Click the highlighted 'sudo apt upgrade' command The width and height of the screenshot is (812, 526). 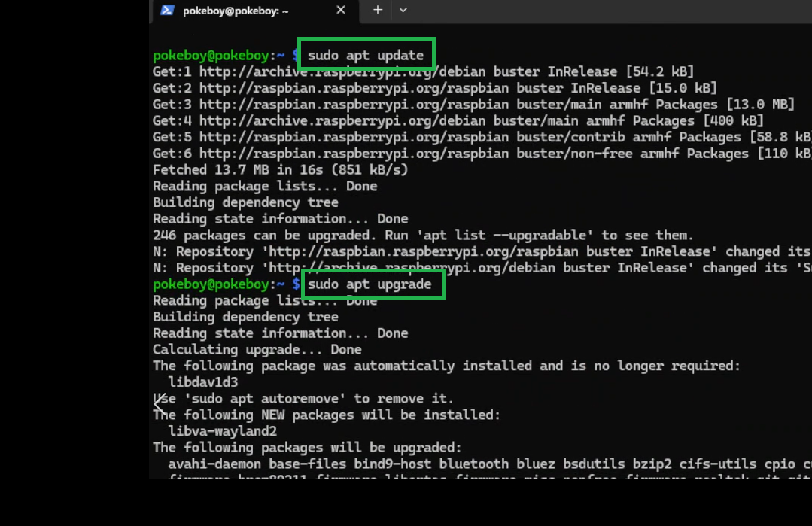[x=370, y=284]
